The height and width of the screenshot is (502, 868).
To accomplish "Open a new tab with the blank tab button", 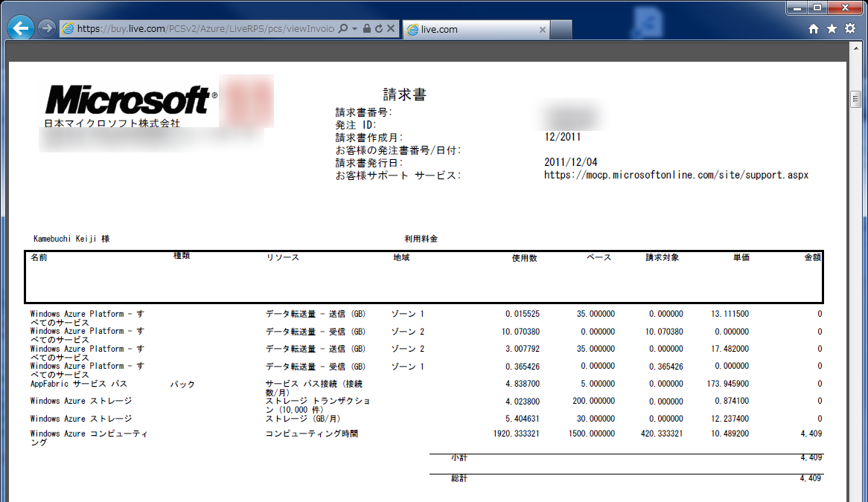I will click(561, 29).
